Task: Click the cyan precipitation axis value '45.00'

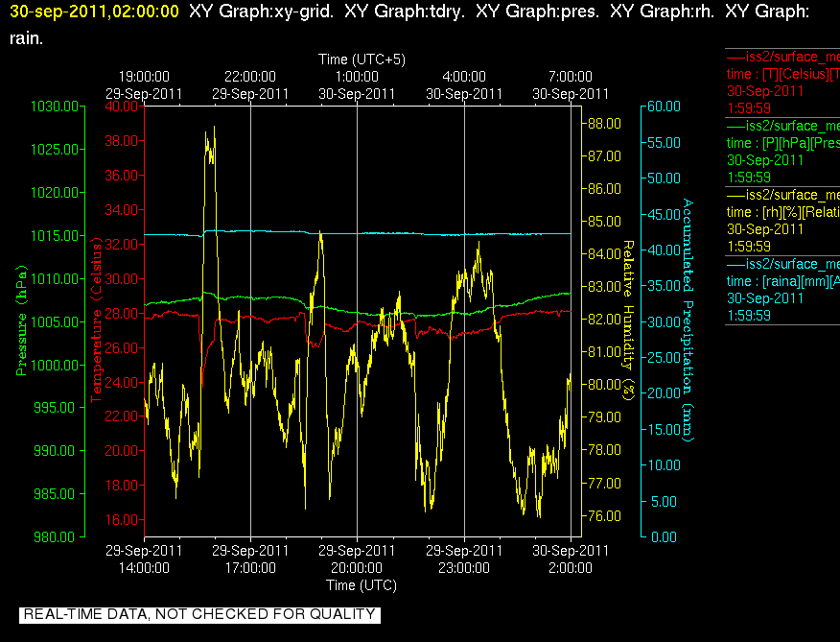Action: 664,215
